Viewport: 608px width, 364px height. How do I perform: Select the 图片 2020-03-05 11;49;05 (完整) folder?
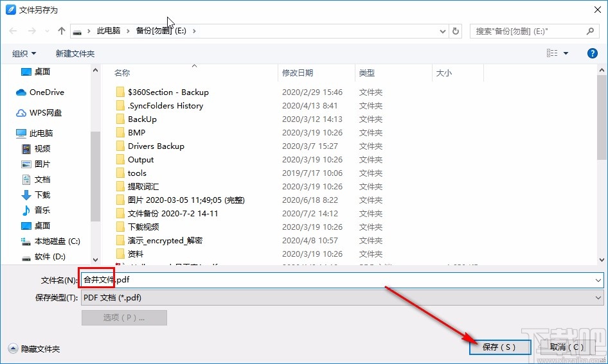click(181, 200)
